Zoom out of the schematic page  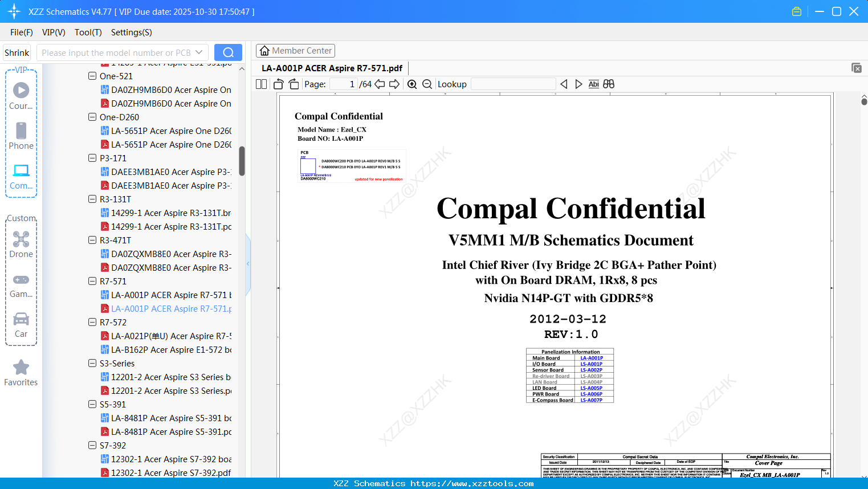tap(427, 84)
